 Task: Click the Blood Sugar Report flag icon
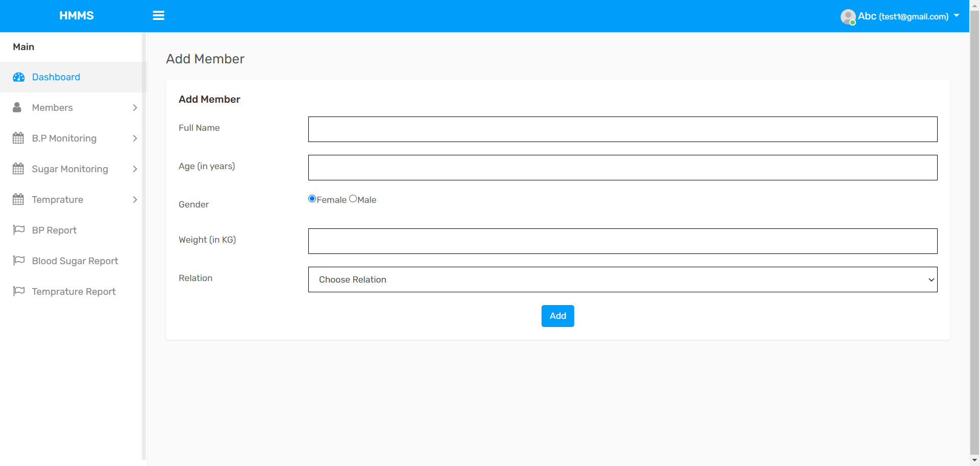point(18,261)
